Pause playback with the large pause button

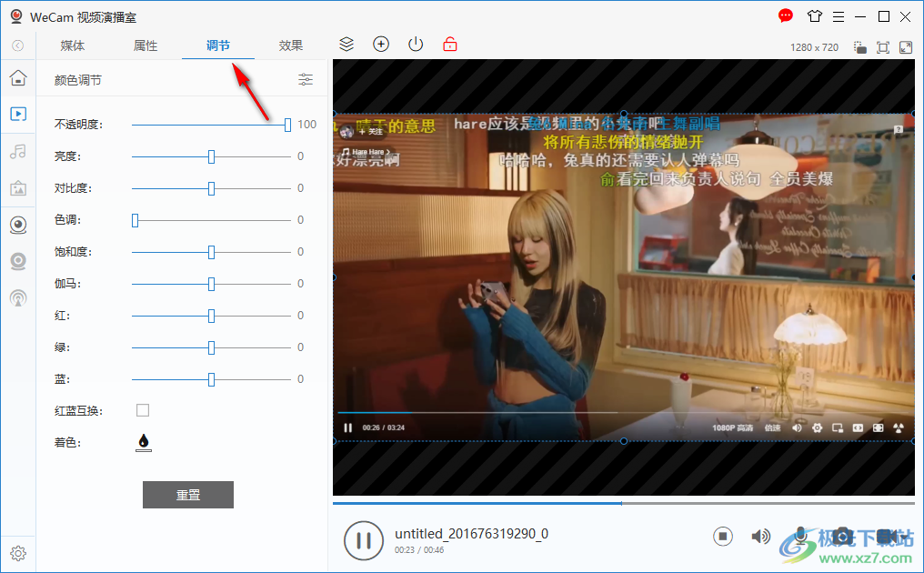tap(364, 540)
